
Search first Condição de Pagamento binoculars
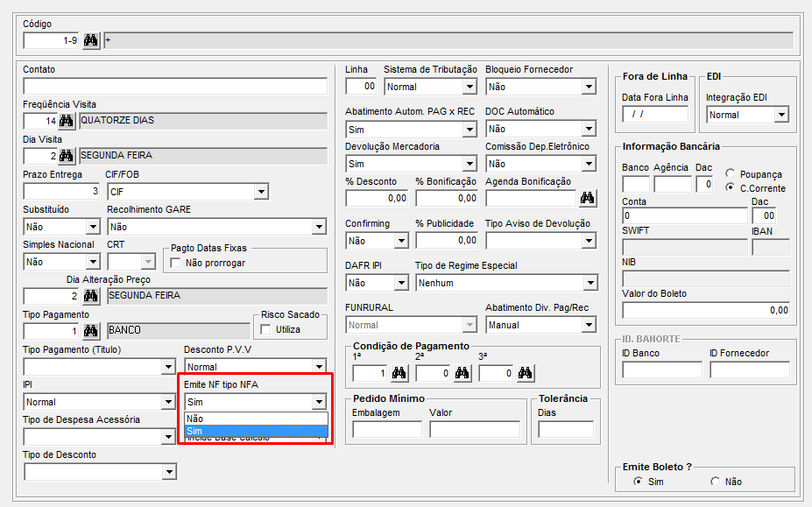click(399, 373)
